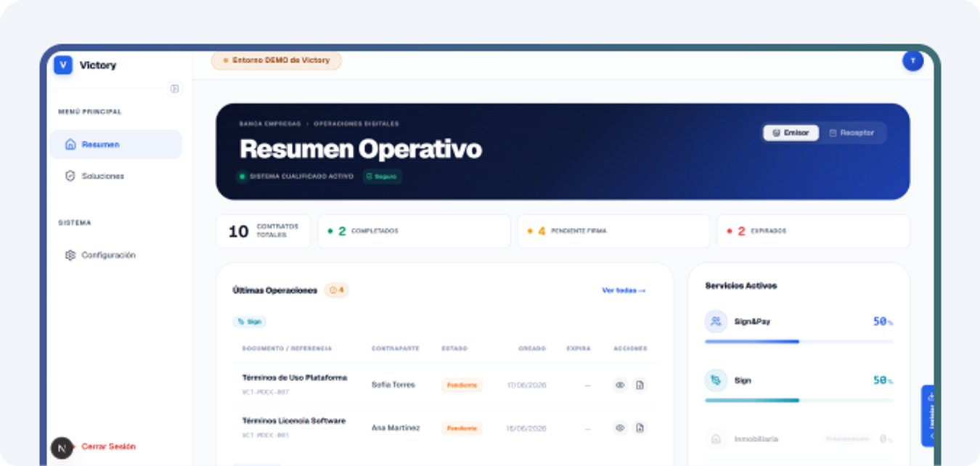Open Ver todas operations link
This screenshot has width=980, height=466.
click(624, 290)
